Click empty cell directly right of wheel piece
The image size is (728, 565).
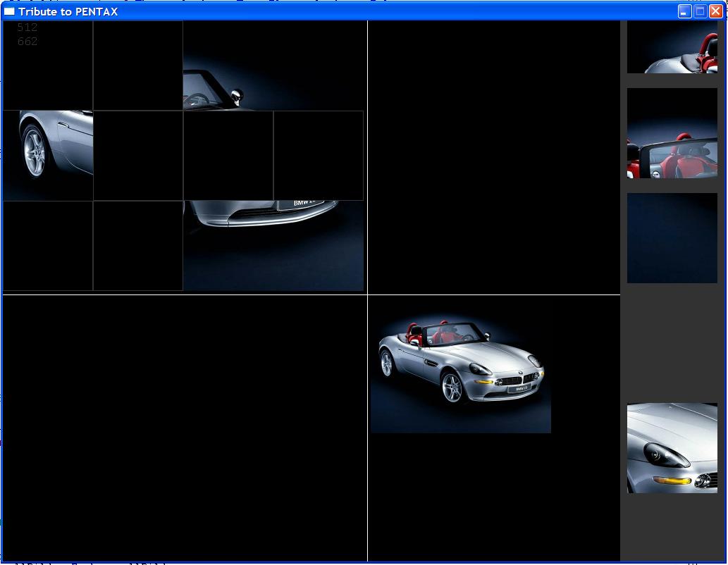click(138, 155)
